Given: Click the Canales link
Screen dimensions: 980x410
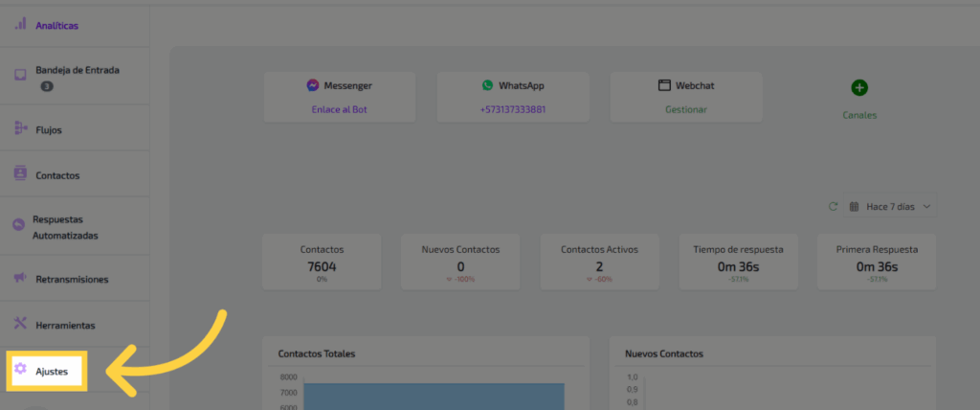Looking at the screenshot, I should [x=858, y=115].
